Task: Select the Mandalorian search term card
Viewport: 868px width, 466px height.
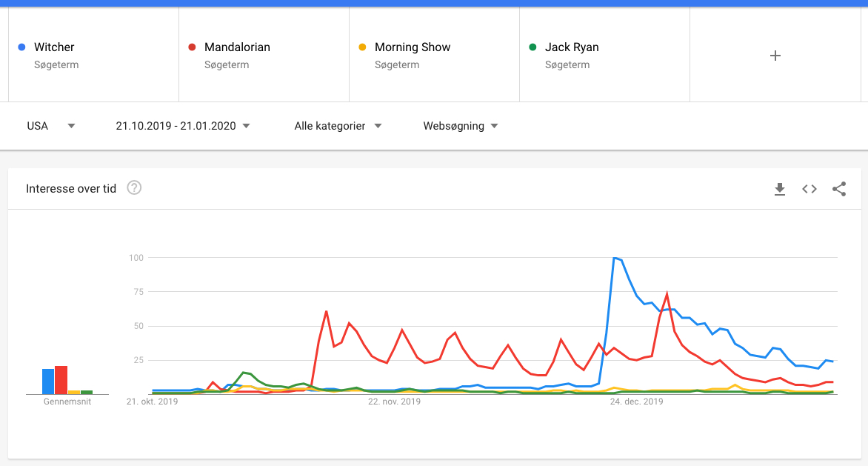Action: click(x=264, y=56)
